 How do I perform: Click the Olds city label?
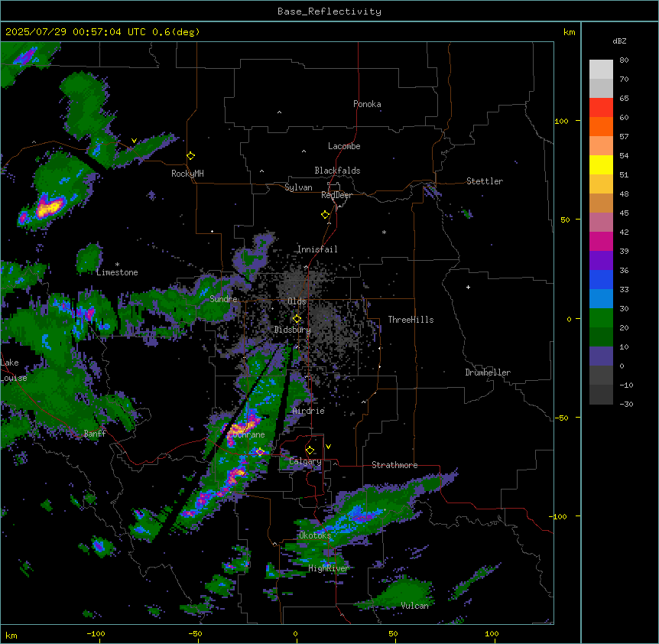pos(297,301)
